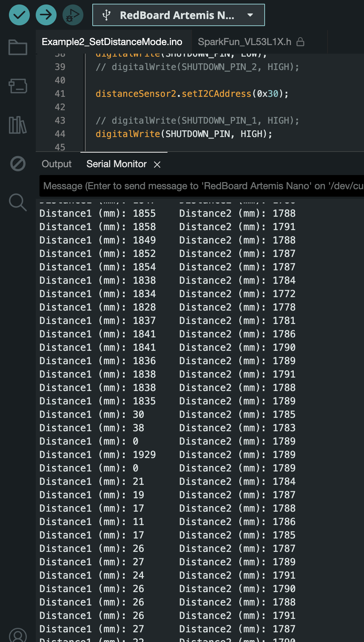This screenshot has height=642, width=364.
Task: Click comment line digitalWrite(SHUTDOWN_PIN_1, HIGH)
Action: tap(197, 120)
